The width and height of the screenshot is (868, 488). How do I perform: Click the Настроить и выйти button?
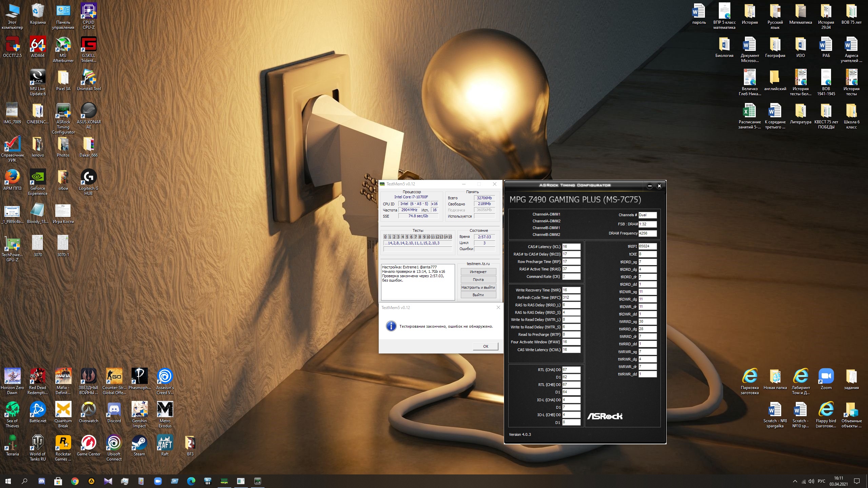[478, 287]
